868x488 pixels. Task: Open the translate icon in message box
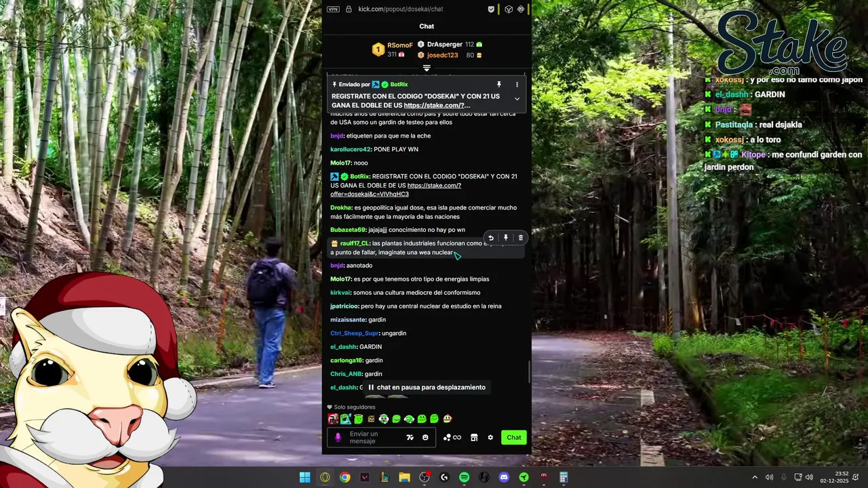coord(410,438)
